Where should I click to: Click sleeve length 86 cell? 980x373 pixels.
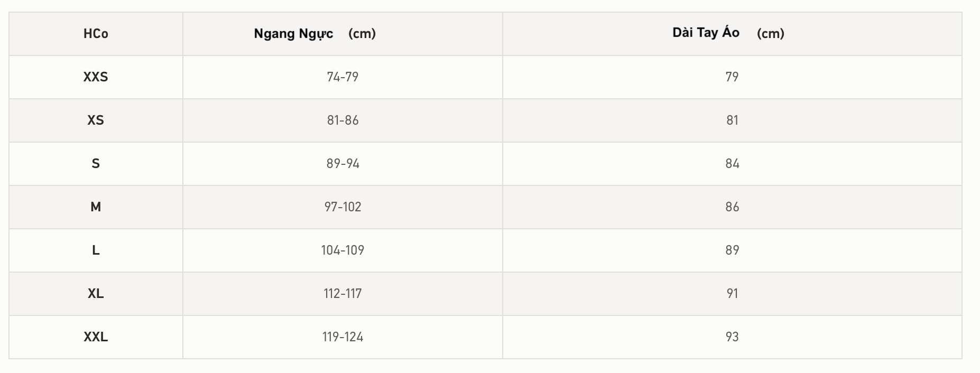pos(732,207)
